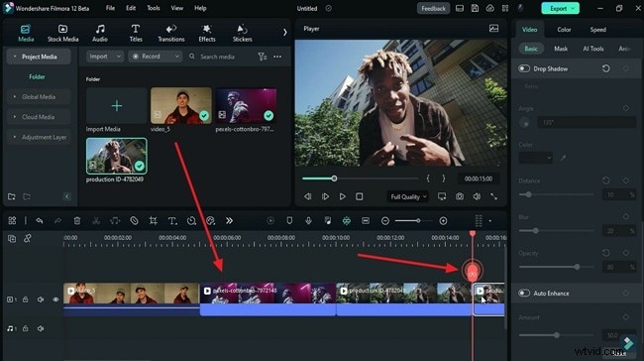This screenshot has width=644, height=361.
Task: Switch to the Speed tab
Action: [597, 30]
